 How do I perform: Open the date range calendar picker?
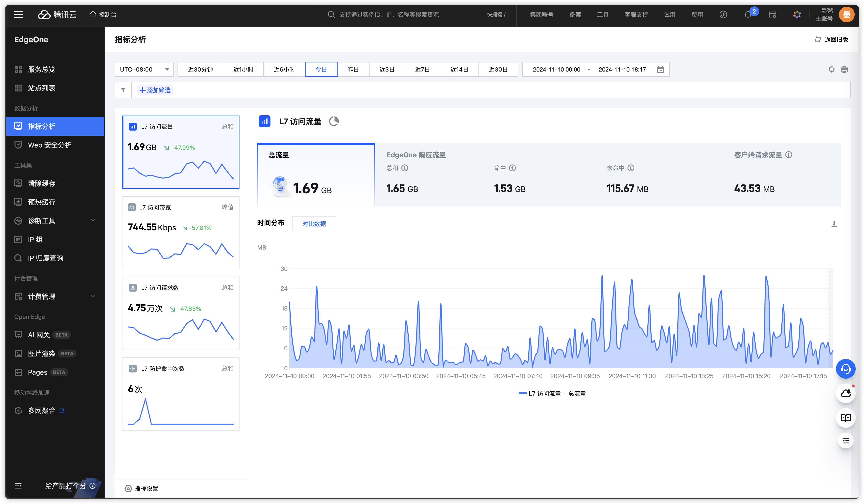coord(660,70)
